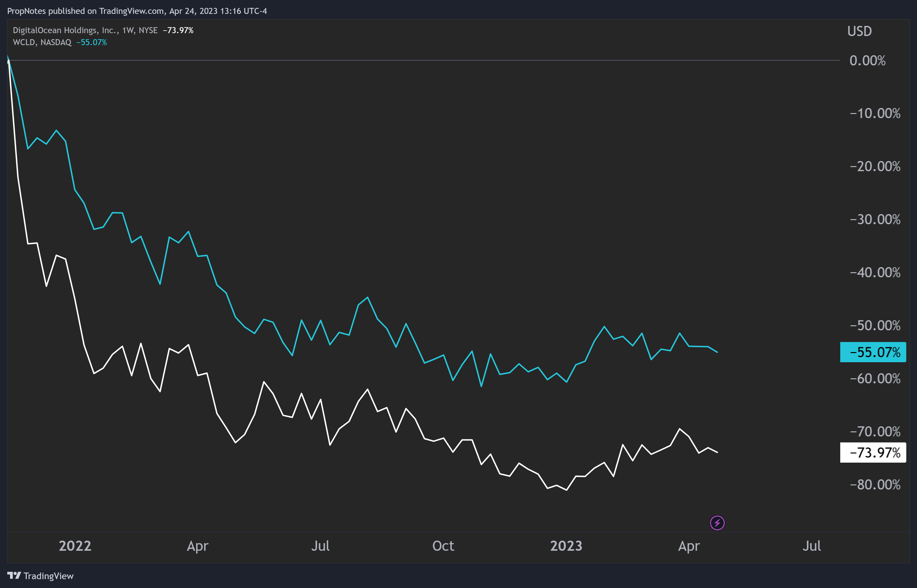Click the -55.07% WCLD percentage in legend

[91, 43]
